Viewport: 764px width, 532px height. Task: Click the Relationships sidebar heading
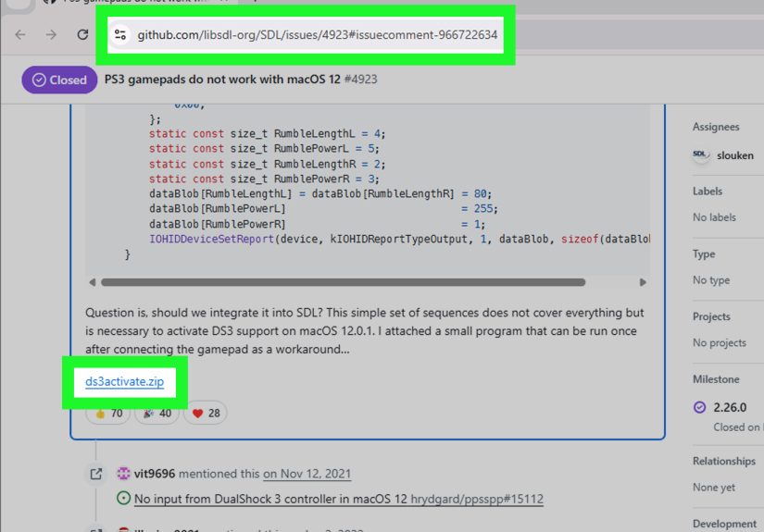click(x=724, y=462)
